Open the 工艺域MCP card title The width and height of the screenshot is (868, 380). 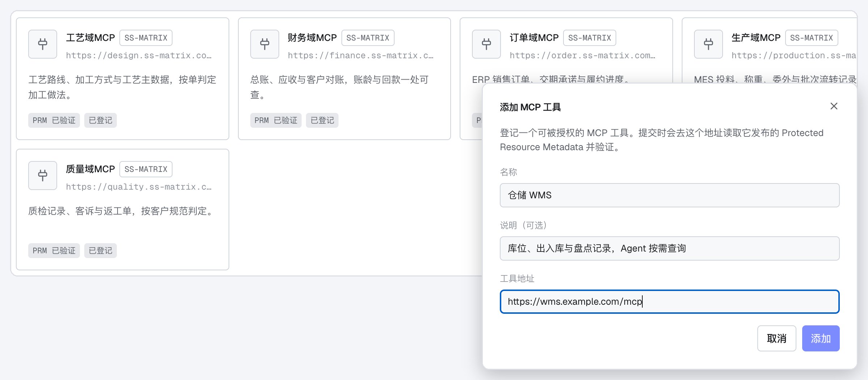90,38
